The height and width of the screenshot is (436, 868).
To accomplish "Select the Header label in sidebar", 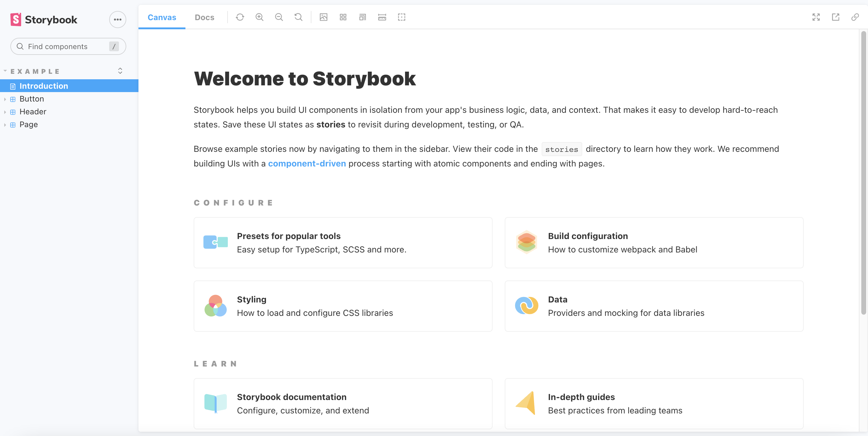I will 33,112.
